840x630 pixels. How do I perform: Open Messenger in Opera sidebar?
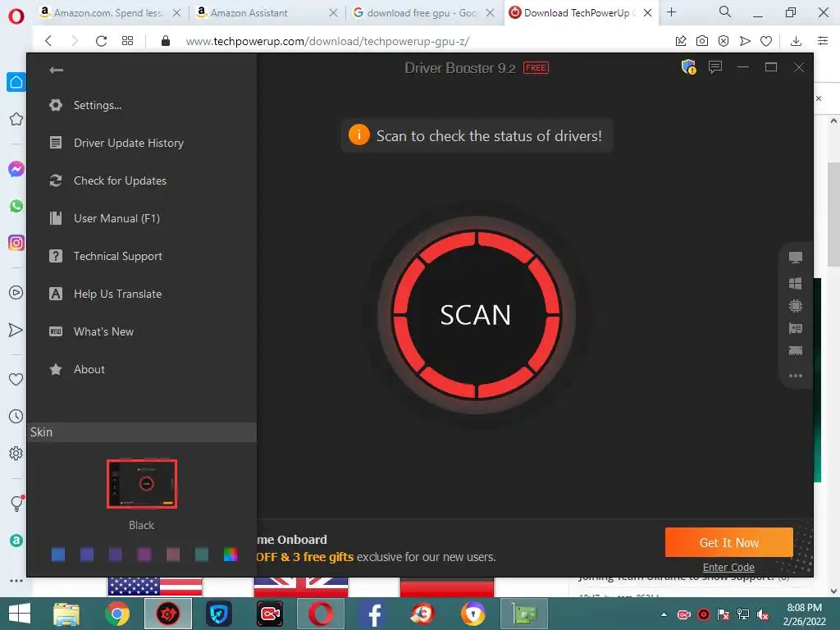click(16, 169)
